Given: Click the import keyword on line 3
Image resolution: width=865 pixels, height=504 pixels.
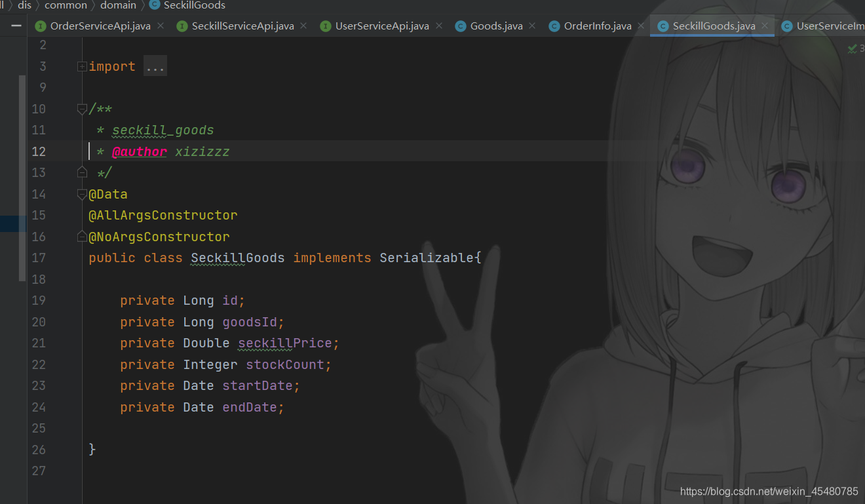Looking at the screenshot, I should [x=112, y=66].
